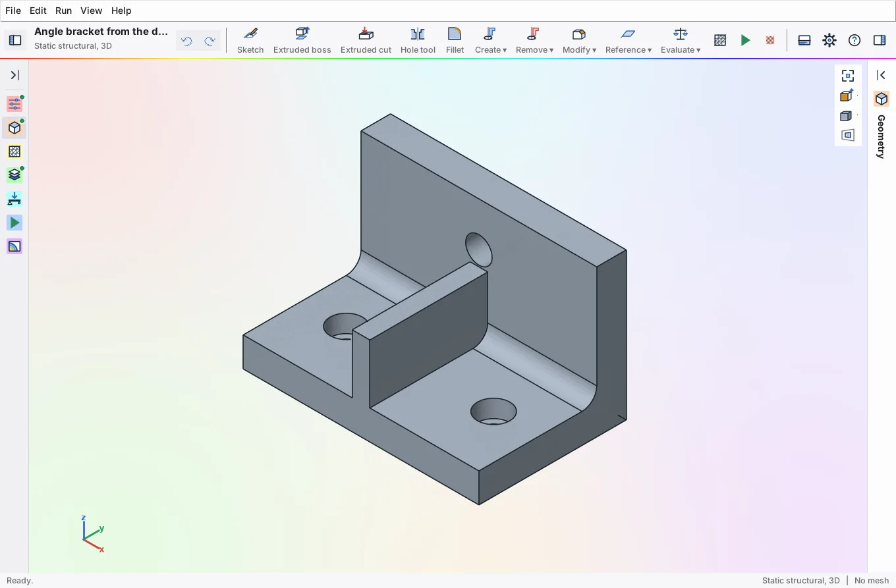The height and width of the screenshot is (588, 896).
Task: Open the View menu
Action: (x=91, y=11)
